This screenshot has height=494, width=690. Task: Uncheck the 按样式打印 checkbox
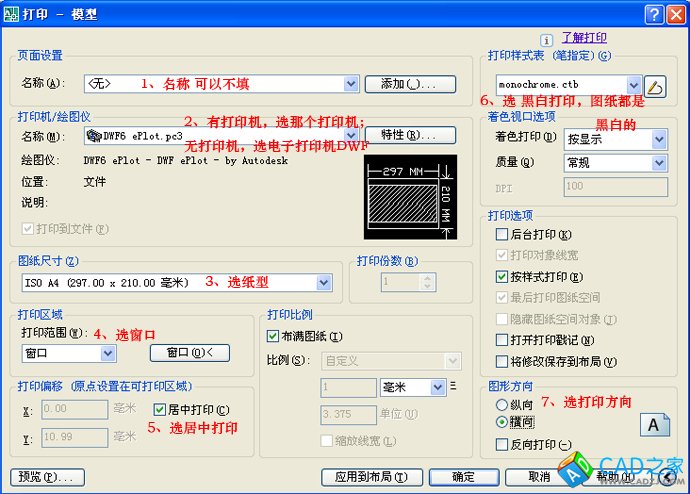[x=502, y=277]
